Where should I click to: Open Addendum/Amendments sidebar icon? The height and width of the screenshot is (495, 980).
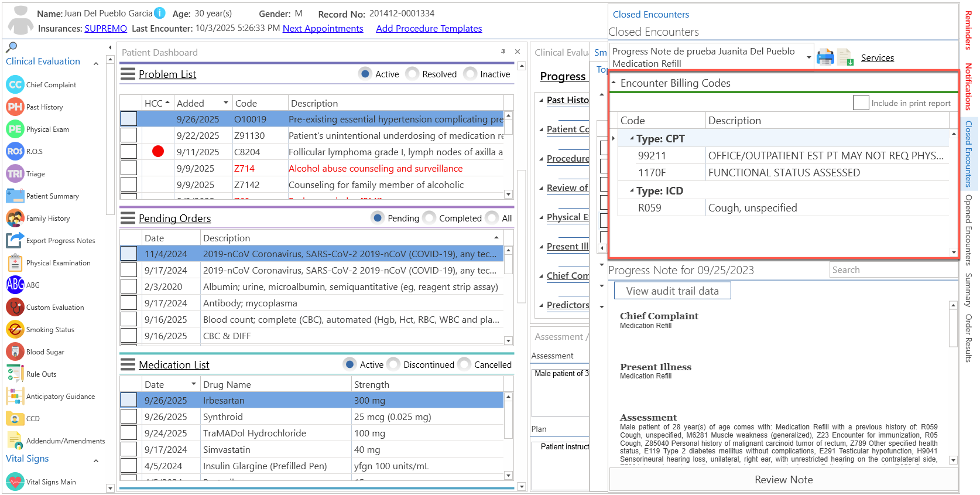click(15, 441)
